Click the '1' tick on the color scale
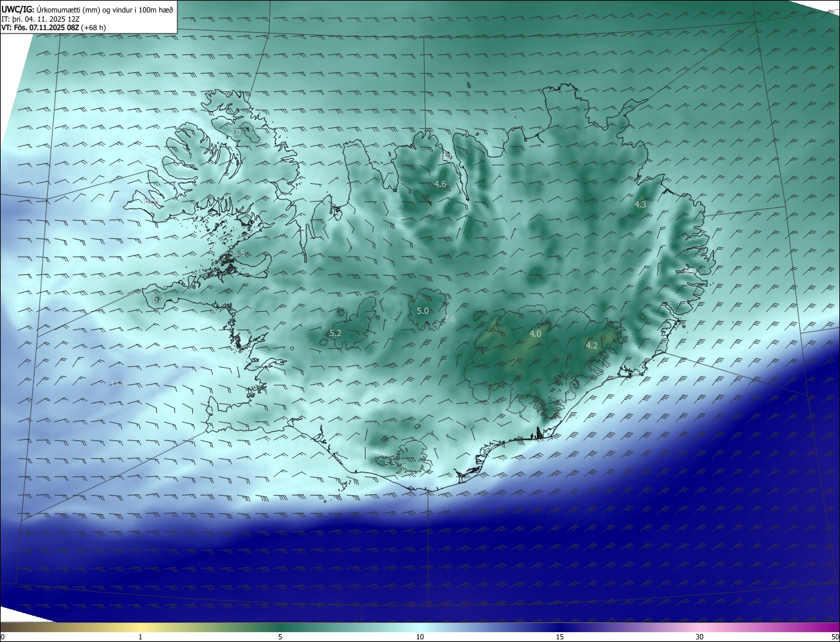840x642 pixels. click(140, 637)
